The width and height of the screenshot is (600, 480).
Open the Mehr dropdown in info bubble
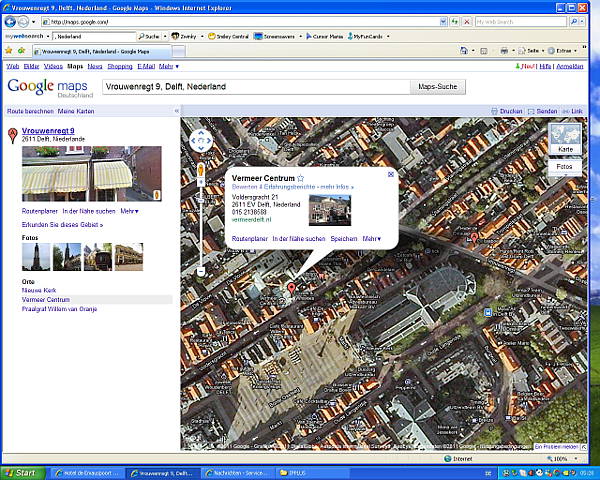point(372,238)
